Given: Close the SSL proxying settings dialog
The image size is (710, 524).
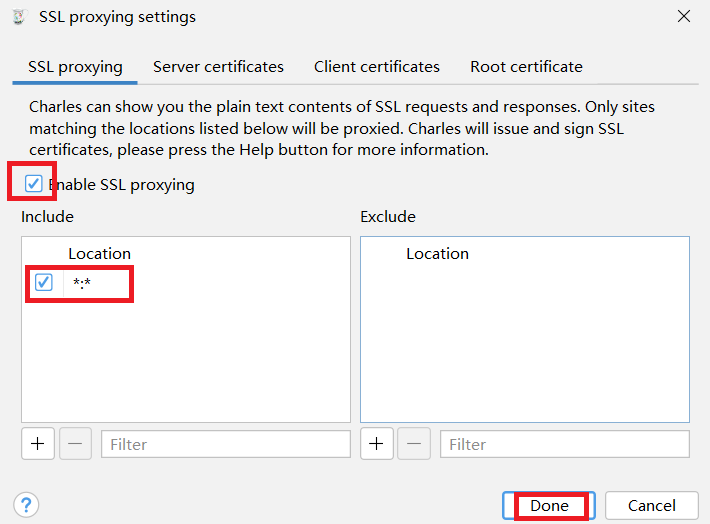Looking at the screenshot, I should 684,17.
